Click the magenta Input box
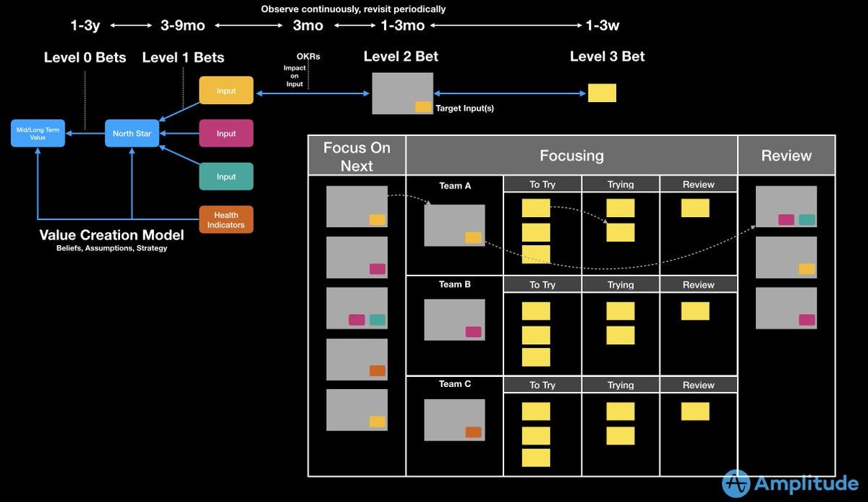Viewport: 868px width, 502px height. coord(226,134)
